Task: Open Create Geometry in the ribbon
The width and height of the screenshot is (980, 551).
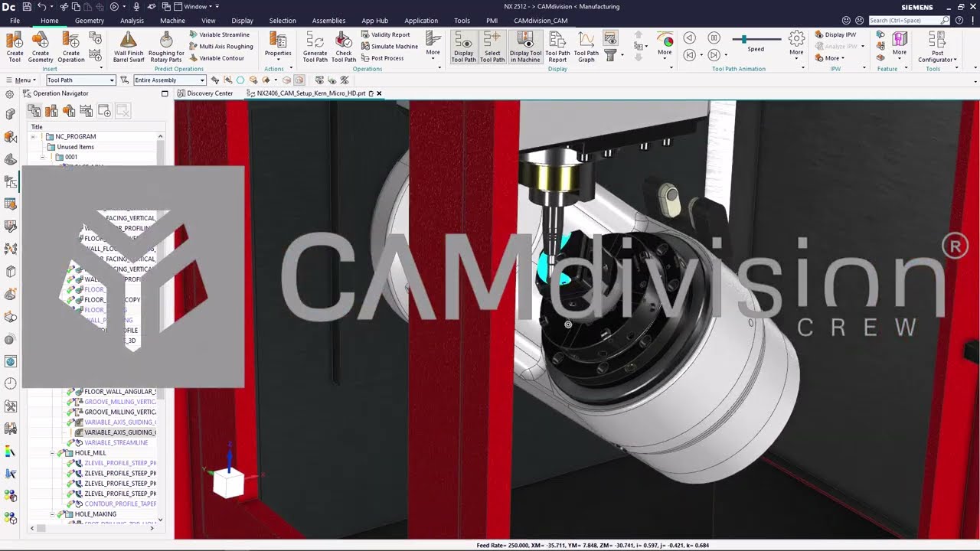Action: coord(41,47)
